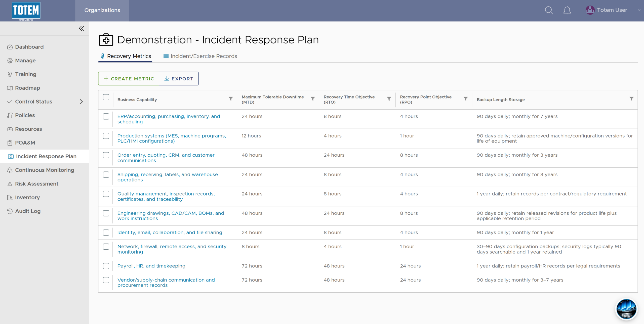Filter the Recovery Time Objective column
The height and width of the screenshot is (324, 644).
[x=389, y=99]
